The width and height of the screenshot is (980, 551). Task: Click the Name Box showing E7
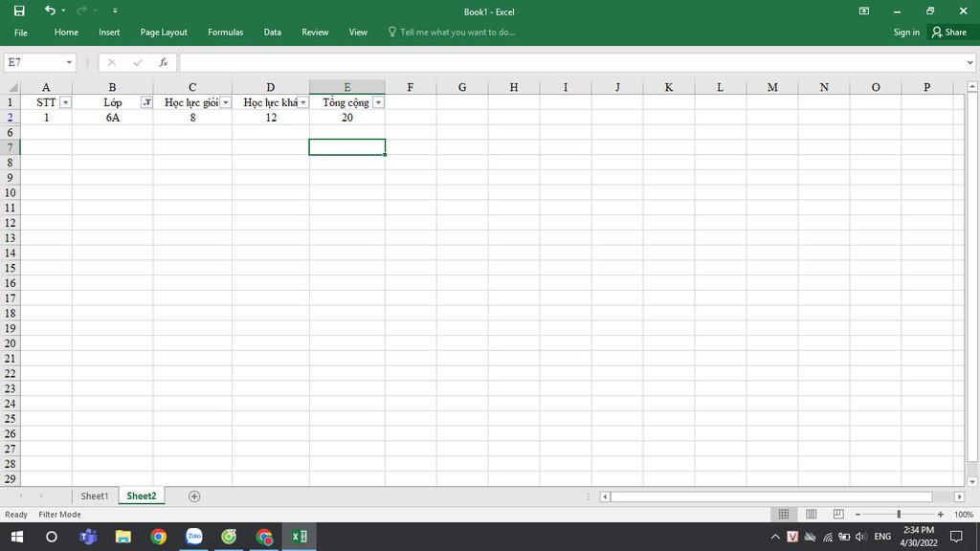(34, 62)
